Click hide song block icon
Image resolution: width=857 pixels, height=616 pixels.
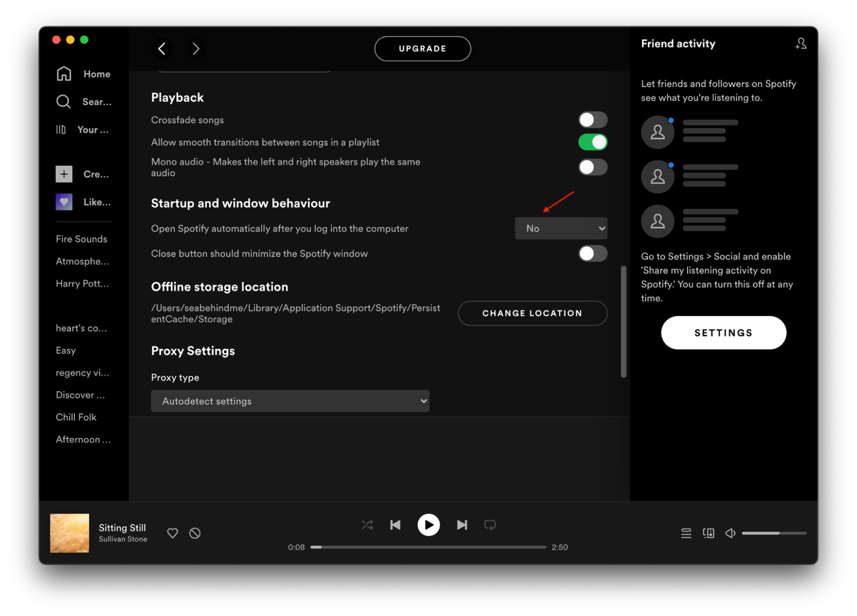195,533
